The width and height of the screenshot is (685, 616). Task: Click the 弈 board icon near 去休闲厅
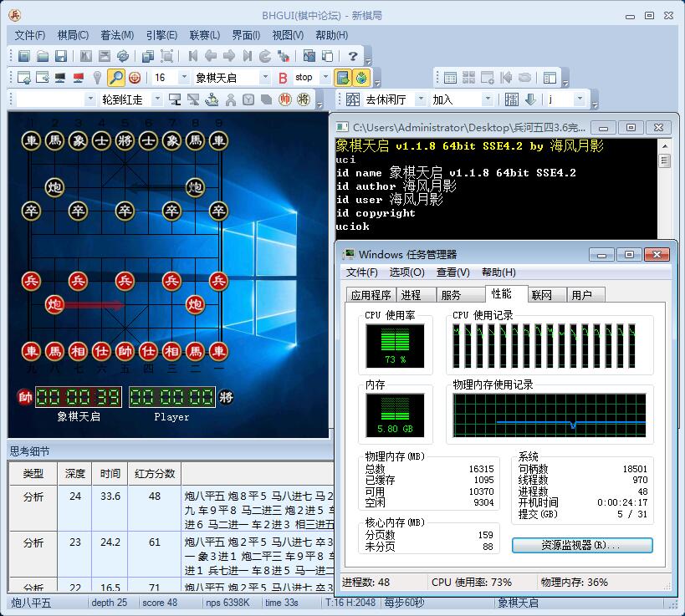tap(353, 99)
